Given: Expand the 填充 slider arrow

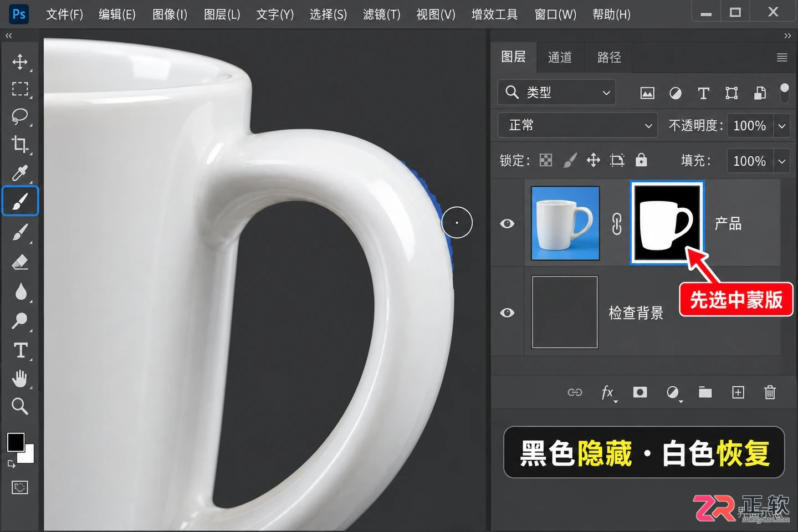Looking at the screenshot, I should click(782, 161).
